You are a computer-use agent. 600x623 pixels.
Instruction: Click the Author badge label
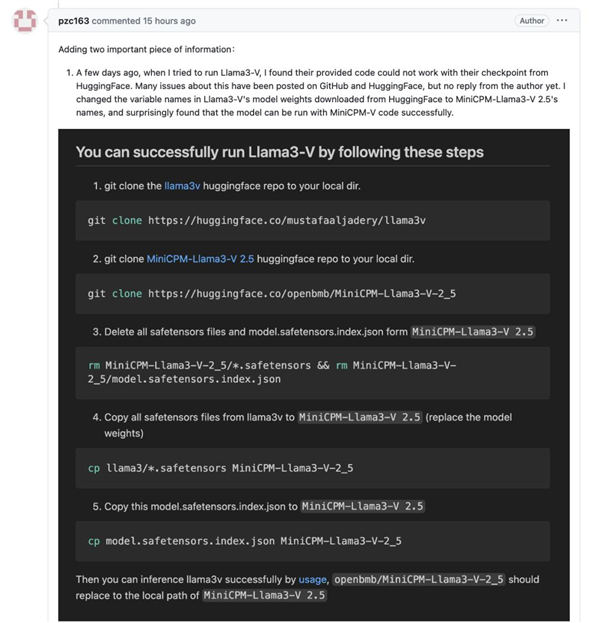coord(531,20)
